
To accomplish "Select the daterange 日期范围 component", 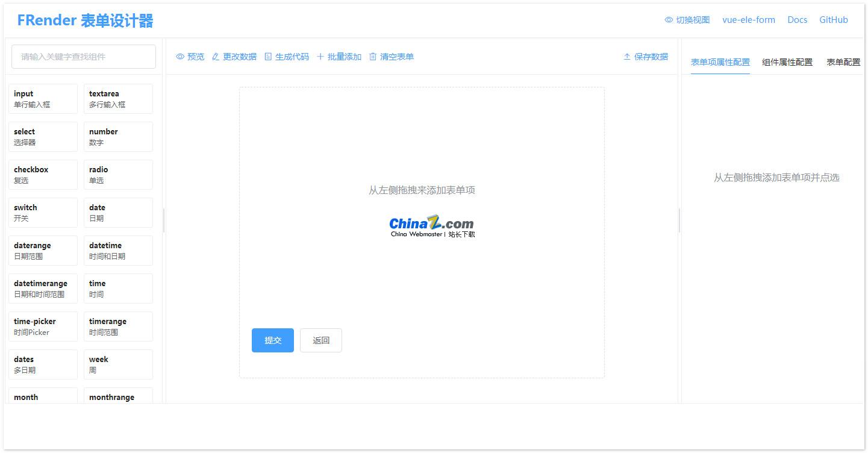I will 43,250.
